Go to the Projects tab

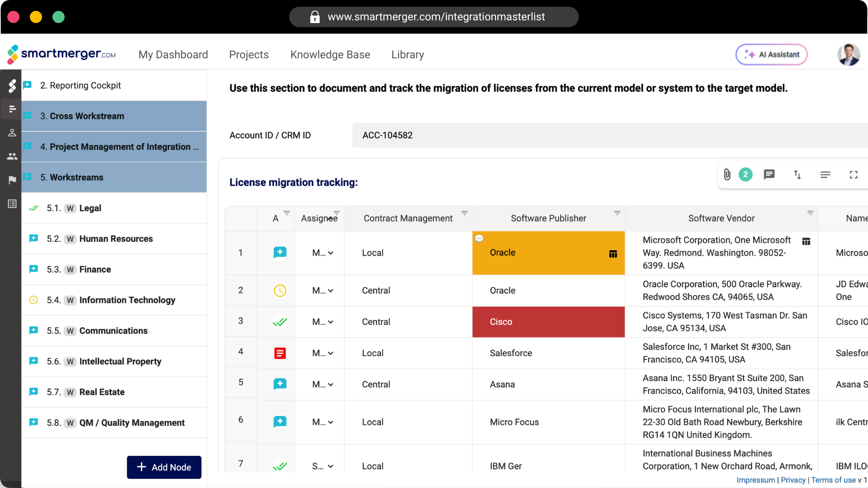click(249, 55)
